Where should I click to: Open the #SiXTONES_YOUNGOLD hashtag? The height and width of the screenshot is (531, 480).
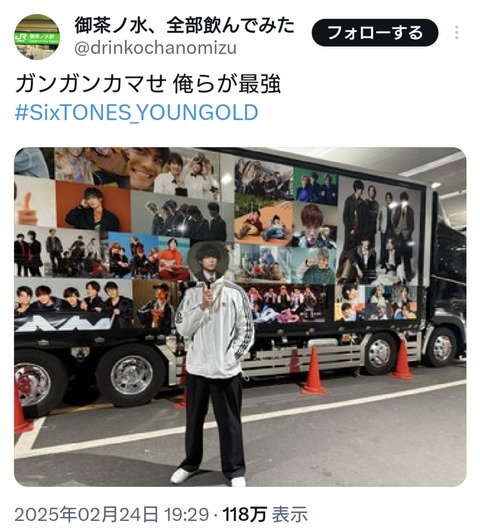(137, 112)
